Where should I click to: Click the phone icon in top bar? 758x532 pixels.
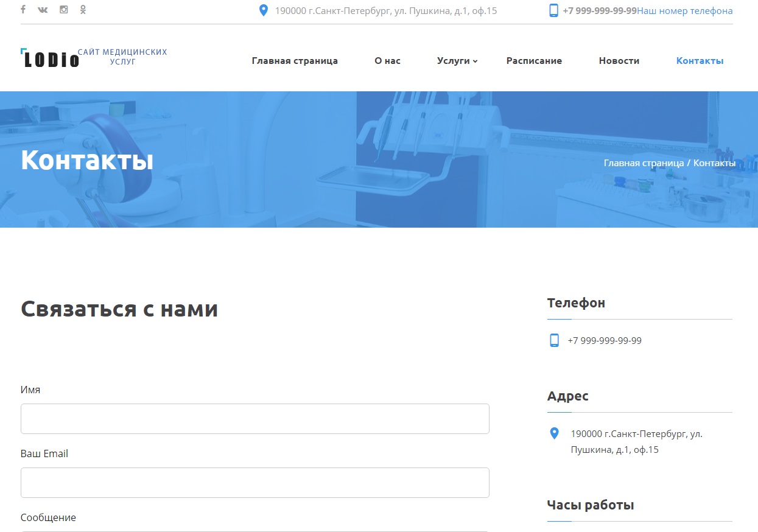[x=553, y=10]
